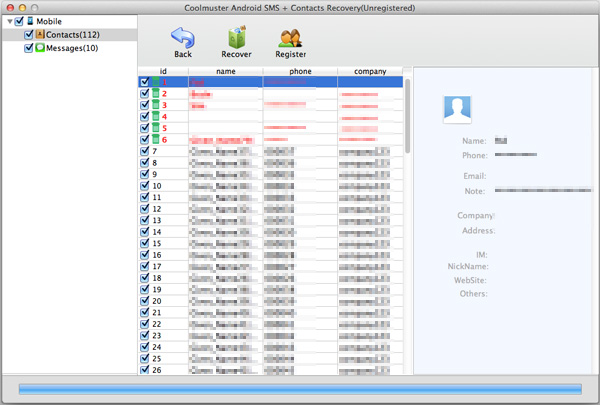Toggle checkbox for contact row 20

pos(145,300)
